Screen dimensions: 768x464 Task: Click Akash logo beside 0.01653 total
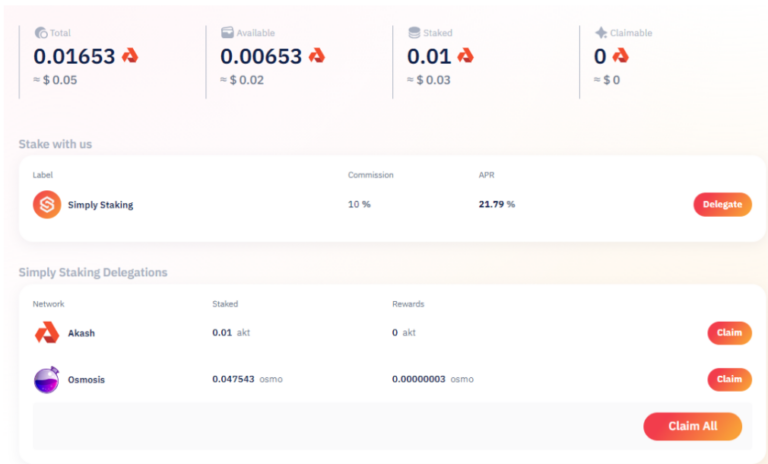coord(130,57)
